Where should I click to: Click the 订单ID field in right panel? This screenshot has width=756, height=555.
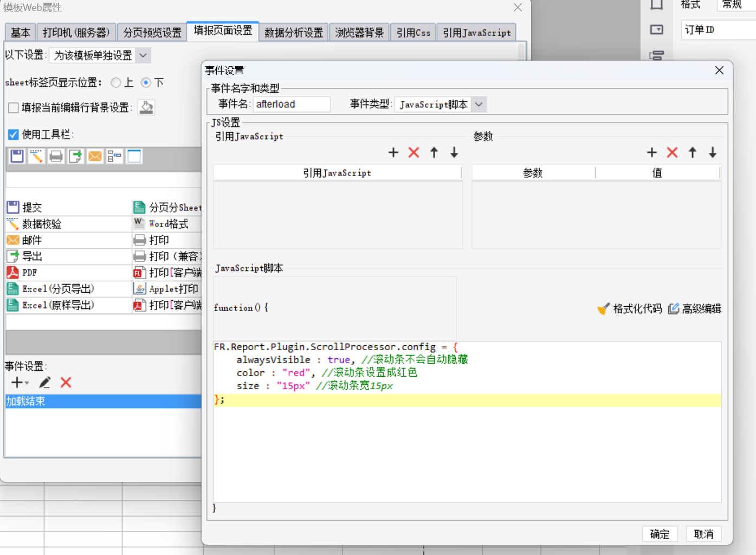[x=718, y=30]
